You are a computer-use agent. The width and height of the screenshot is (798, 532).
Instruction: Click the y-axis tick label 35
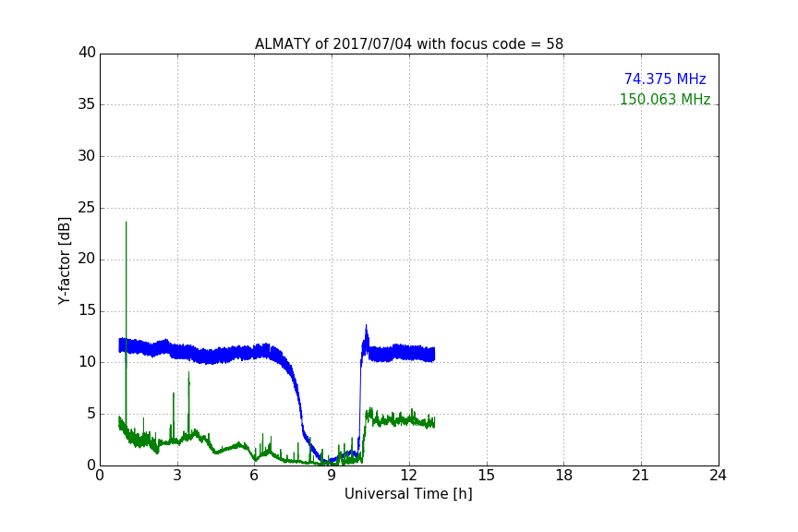pos(87,104)
